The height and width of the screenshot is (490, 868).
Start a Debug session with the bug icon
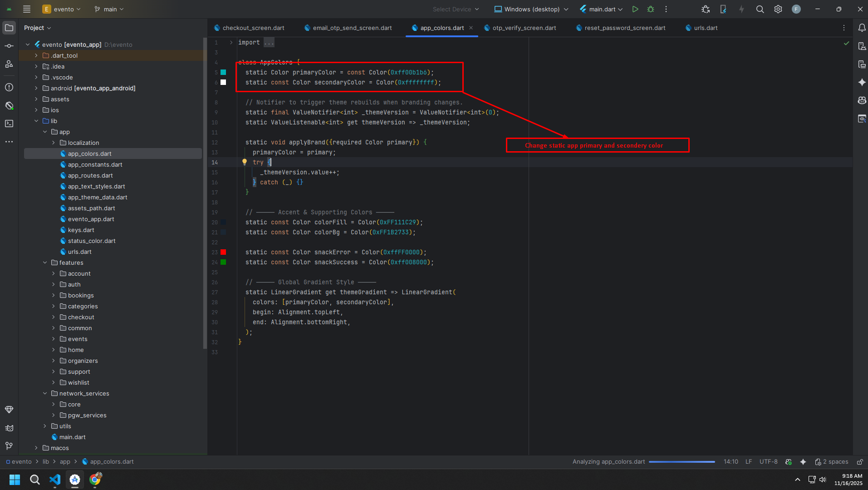(650, 9)
